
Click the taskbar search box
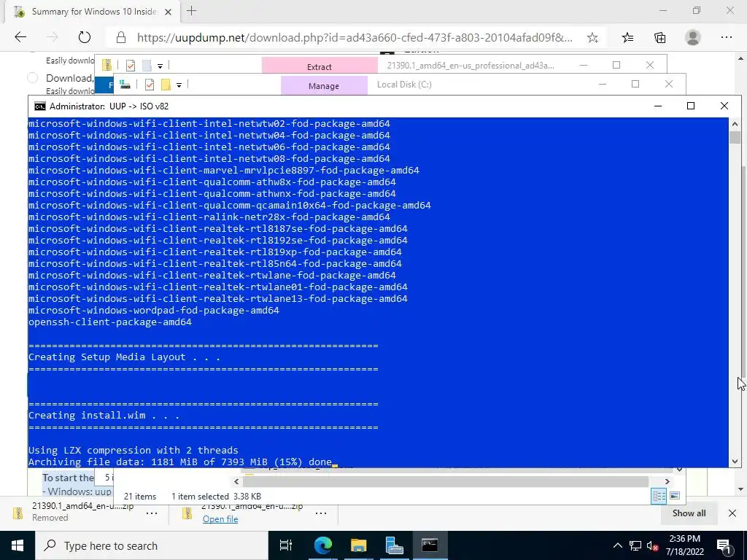pos(152,545)
